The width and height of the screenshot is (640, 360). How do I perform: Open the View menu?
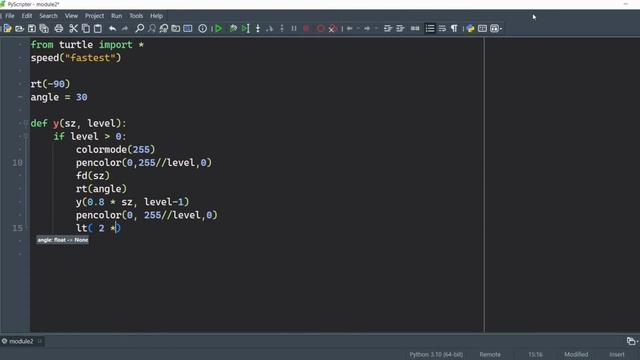[x=71, y=16]
